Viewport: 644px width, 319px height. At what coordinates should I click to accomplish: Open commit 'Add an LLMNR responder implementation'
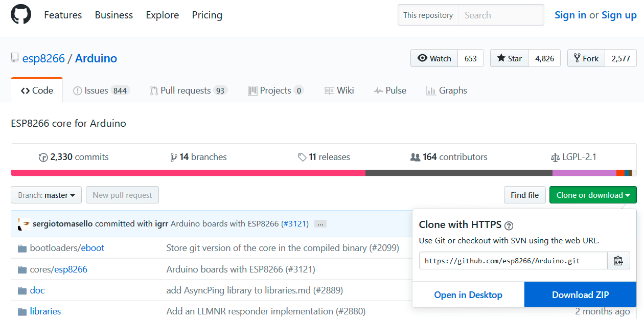click(266, 311)
